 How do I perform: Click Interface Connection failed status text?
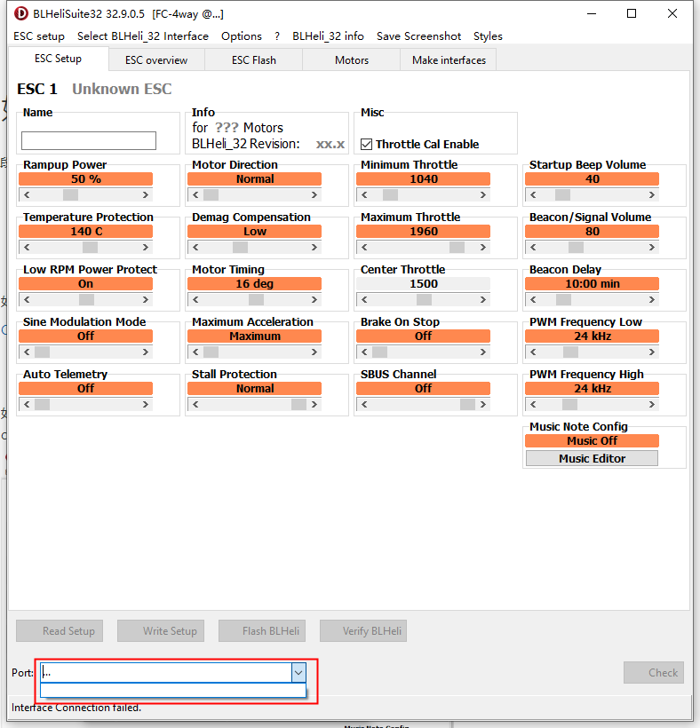click(76, 708)
